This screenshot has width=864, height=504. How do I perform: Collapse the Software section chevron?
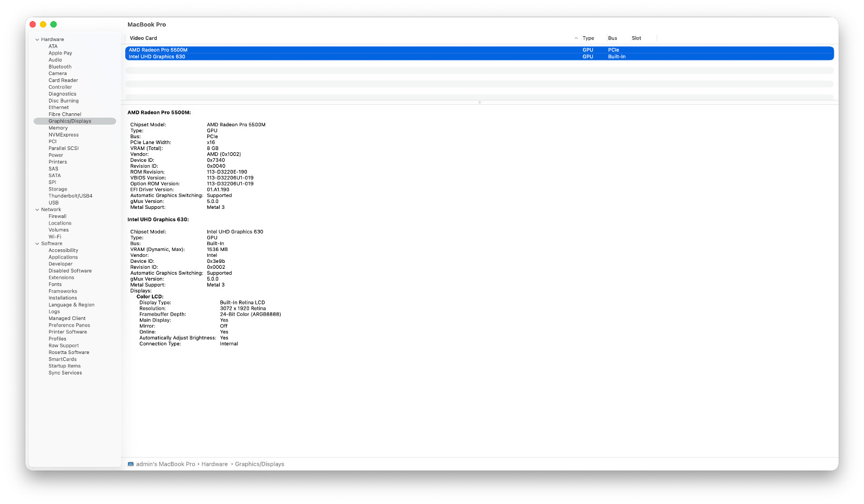click(x=37, y=243)
